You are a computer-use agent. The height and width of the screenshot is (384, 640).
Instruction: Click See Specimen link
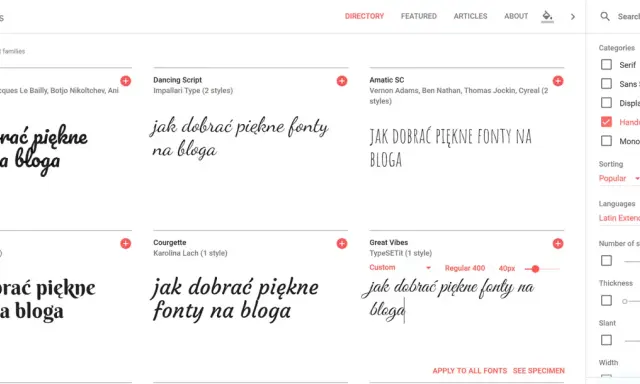coord(538,371)
